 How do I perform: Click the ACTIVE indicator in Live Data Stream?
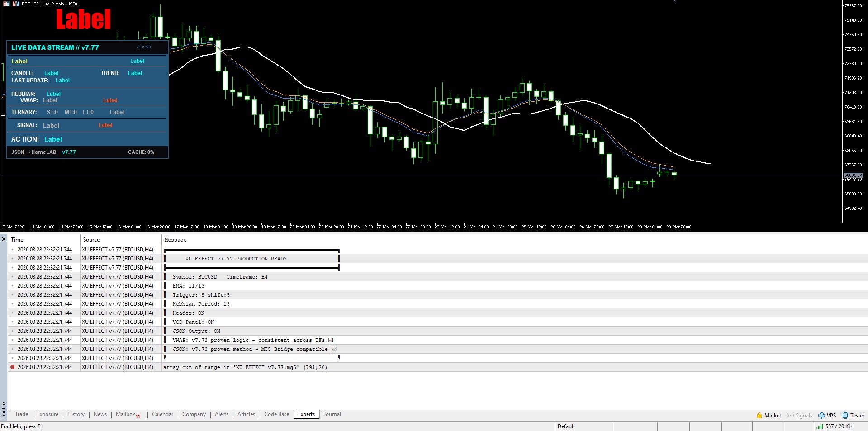[x=144, y=47]
